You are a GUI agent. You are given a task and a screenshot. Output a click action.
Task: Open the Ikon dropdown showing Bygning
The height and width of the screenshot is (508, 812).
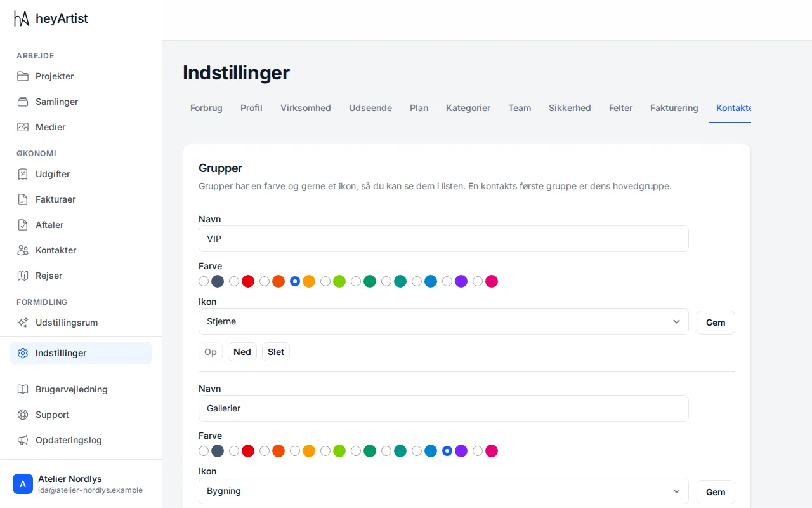443,491
